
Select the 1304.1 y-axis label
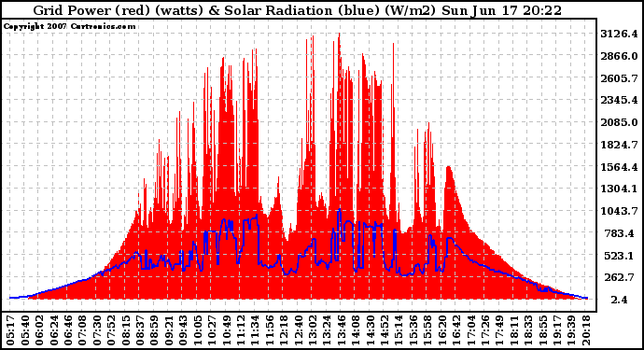(x=619, y=189)
